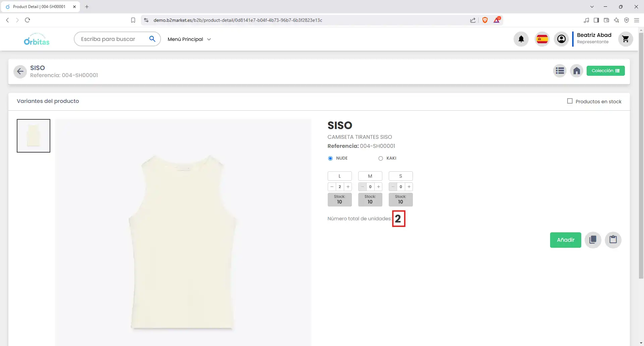The width and height of the screenshot is (644, 346).
Task: Open the user profile avatar icon
Action: pyautogui.click(x=561, y=39)
